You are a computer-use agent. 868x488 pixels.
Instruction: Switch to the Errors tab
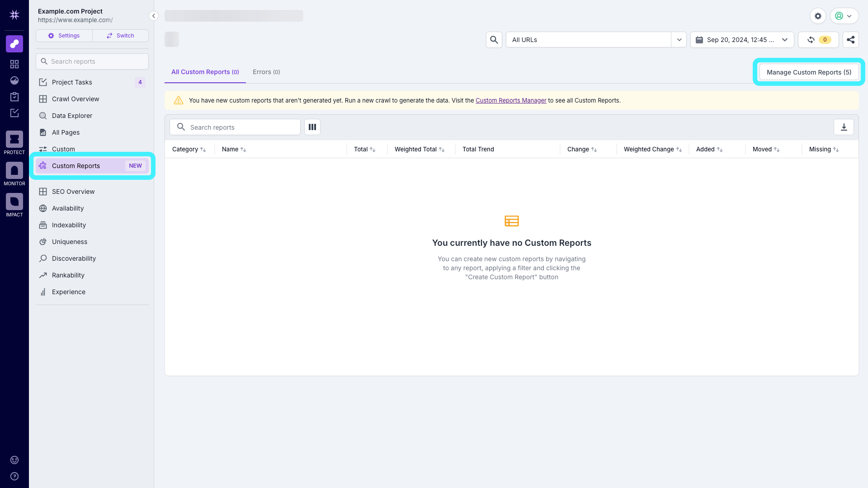(266, 72)
